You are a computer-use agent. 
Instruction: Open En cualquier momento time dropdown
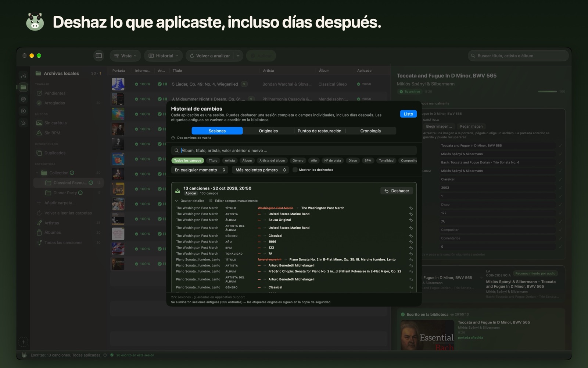tap(200, 170)
